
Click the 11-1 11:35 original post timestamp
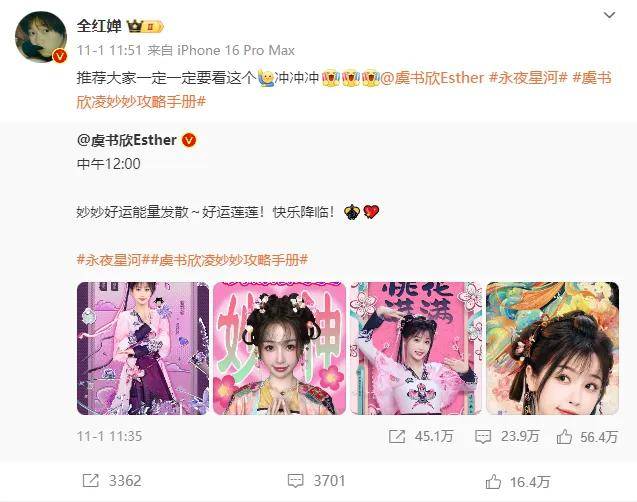[x=110, y=437]
